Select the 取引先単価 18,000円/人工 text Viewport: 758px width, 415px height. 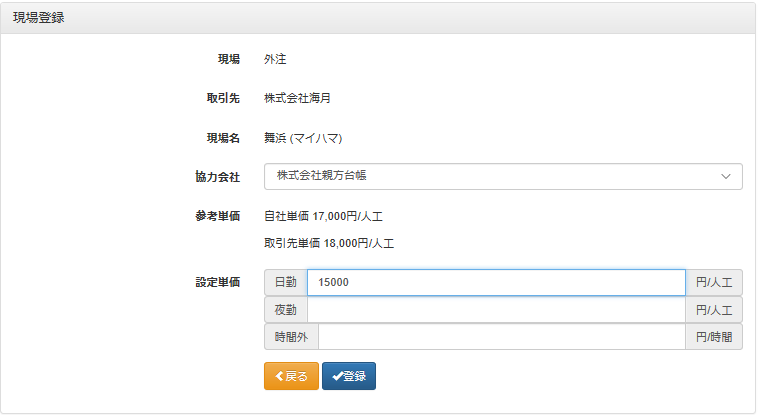329,243
